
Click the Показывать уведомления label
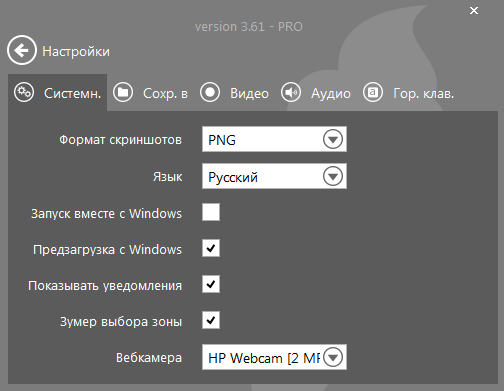(x=105, y=286)
